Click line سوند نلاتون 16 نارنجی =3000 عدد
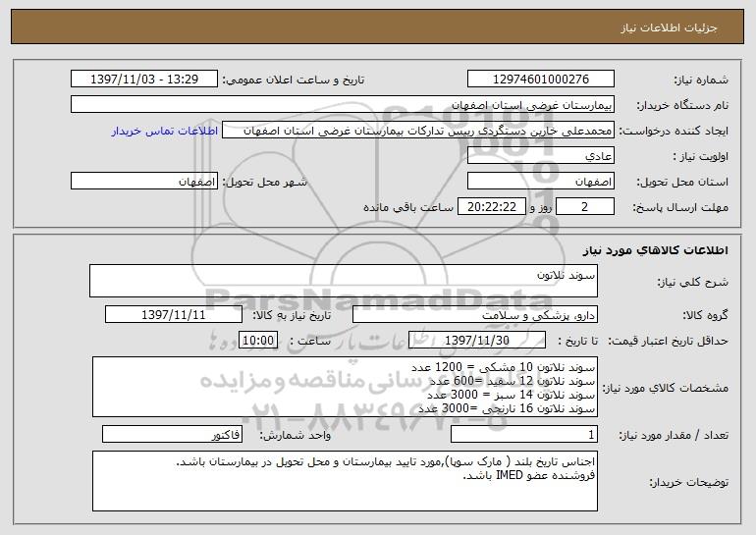The image size is (756, 535). (x=507, y=408)
